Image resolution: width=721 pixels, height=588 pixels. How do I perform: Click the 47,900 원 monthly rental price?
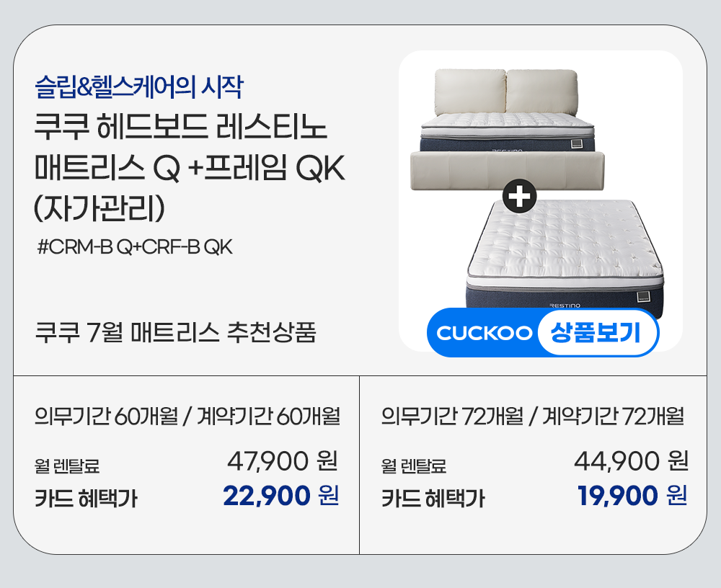pos(283,460)
